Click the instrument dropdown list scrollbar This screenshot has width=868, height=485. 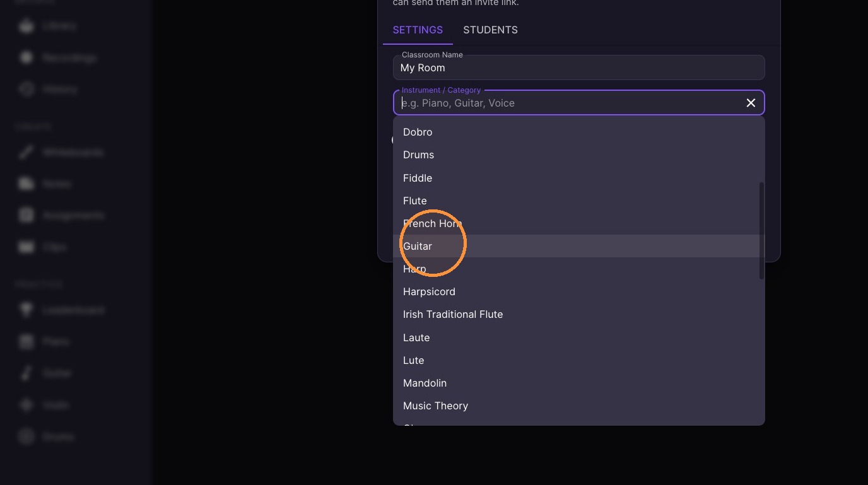tap(761, 231)
